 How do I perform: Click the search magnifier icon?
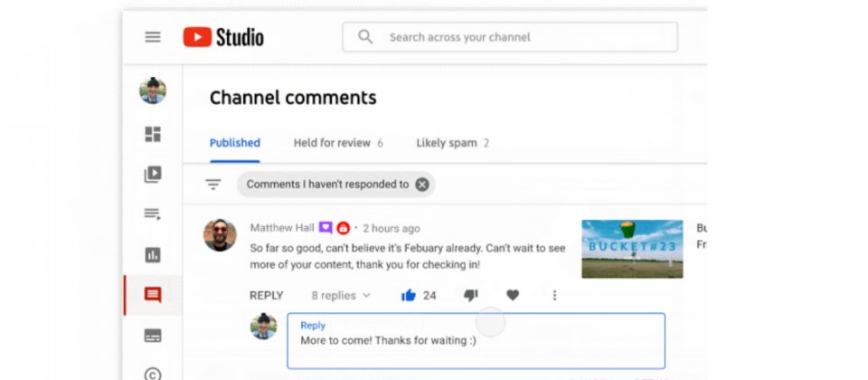(365, 36)
